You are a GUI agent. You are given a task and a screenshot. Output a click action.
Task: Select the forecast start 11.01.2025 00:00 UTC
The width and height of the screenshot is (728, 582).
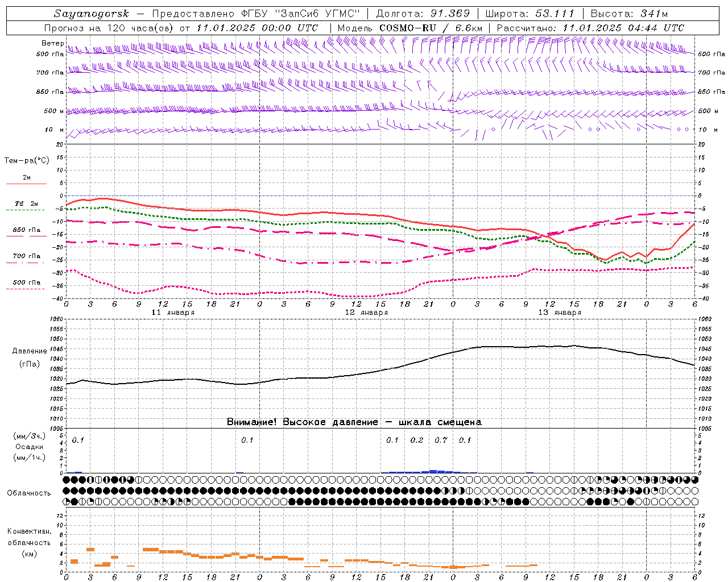pyautogui.click(x=257, y=28)
